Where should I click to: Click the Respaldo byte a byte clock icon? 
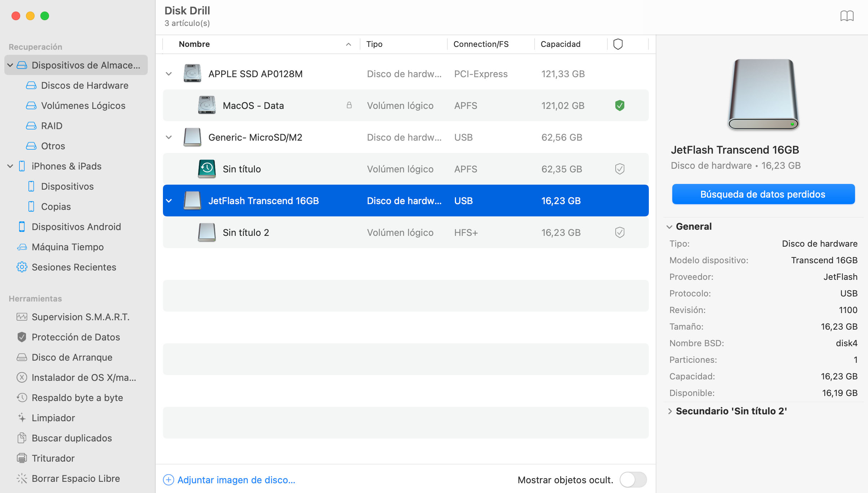[22, 398]
